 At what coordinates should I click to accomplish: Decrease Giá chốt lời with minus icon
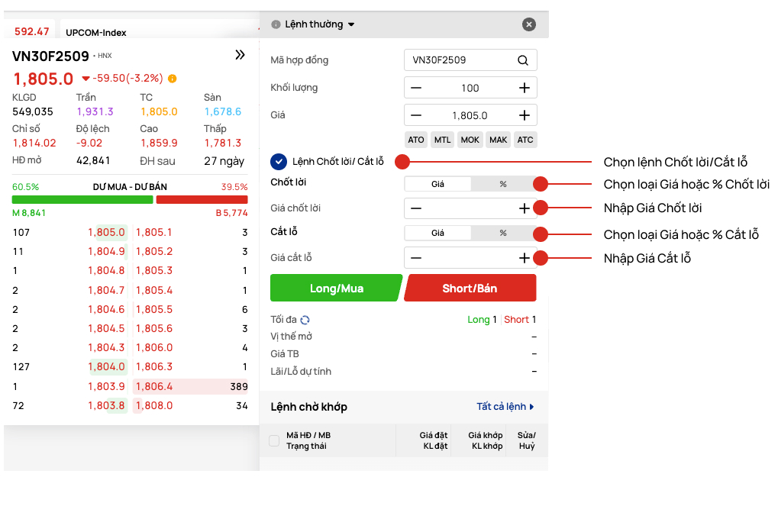[x=416, y=208]
